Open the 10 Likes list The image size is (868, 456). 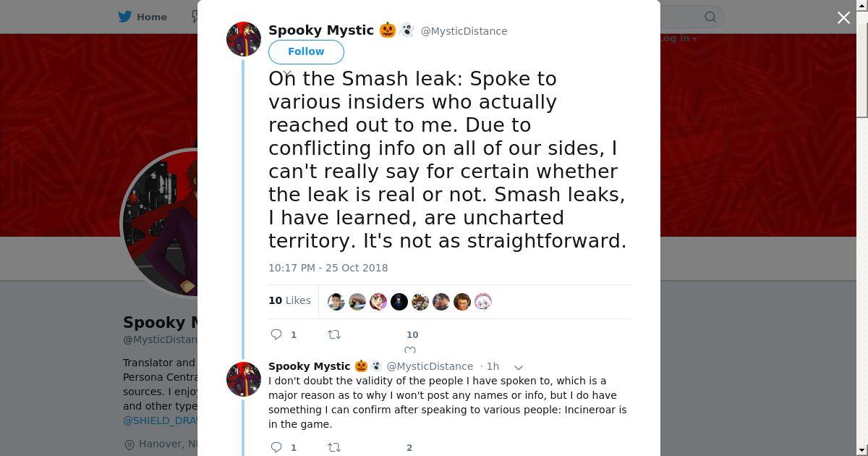tap(289, 300)
